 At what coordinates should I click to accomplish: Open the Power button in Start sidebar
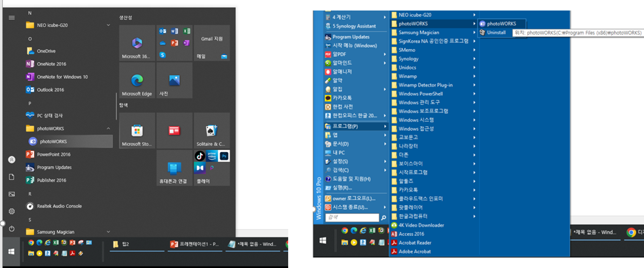pyautogui.click(x=12, y=229)
